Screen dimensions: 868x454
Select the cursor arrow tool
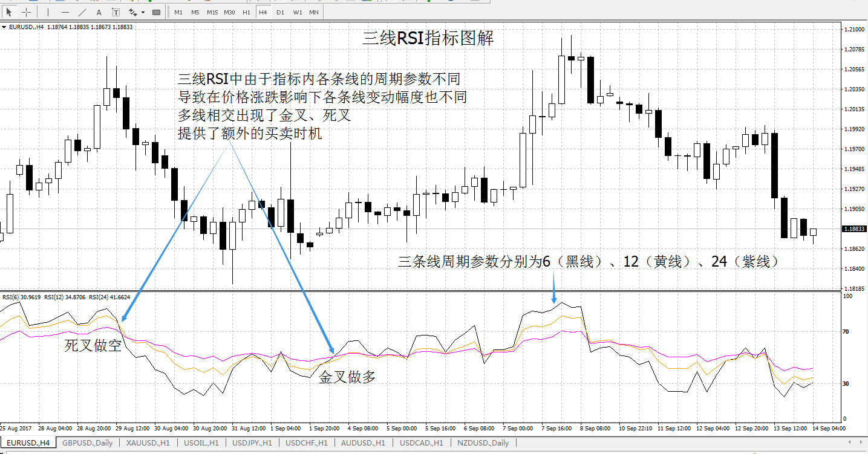point(8,12)
